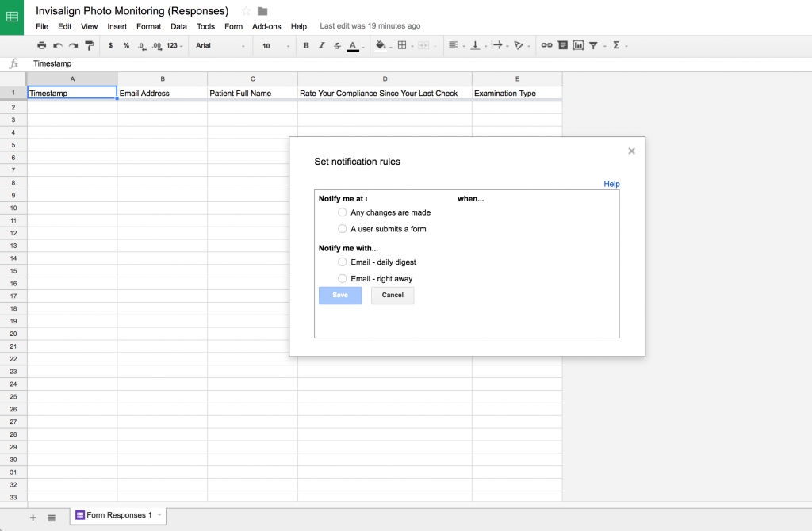Click the Undo icon
The image size is (812, 531).
click(x=57, y=45)
